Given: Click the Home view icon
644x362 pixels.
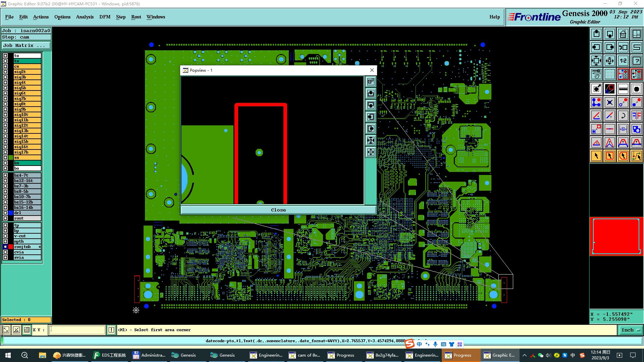Looking at the screenshot, I should coord(623,34).
